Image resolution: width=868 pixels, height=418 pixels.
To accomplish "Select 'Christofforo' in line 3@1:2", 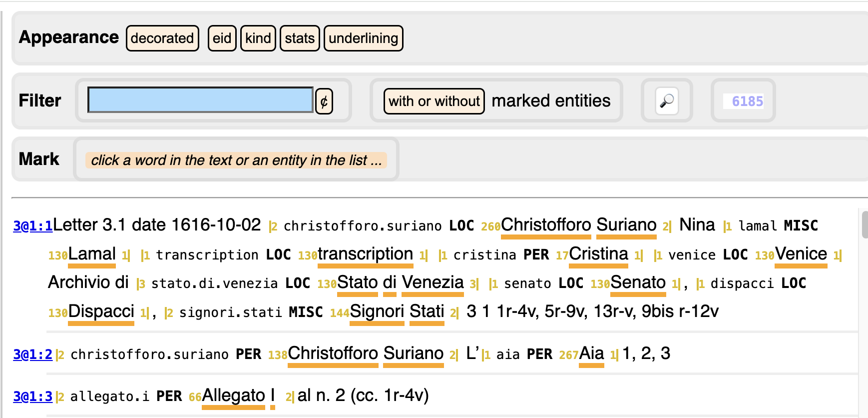I will [333, 353].
